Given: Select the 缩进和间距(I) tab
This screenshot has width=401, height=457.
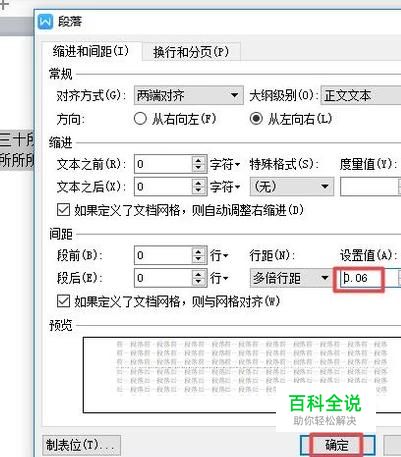Looking at the screenshot, I should coord(91,51).
